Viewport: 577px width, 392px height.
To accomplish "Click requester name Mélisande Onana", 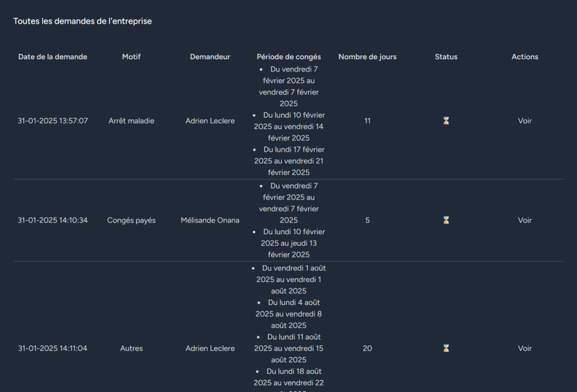I will 210,220.
